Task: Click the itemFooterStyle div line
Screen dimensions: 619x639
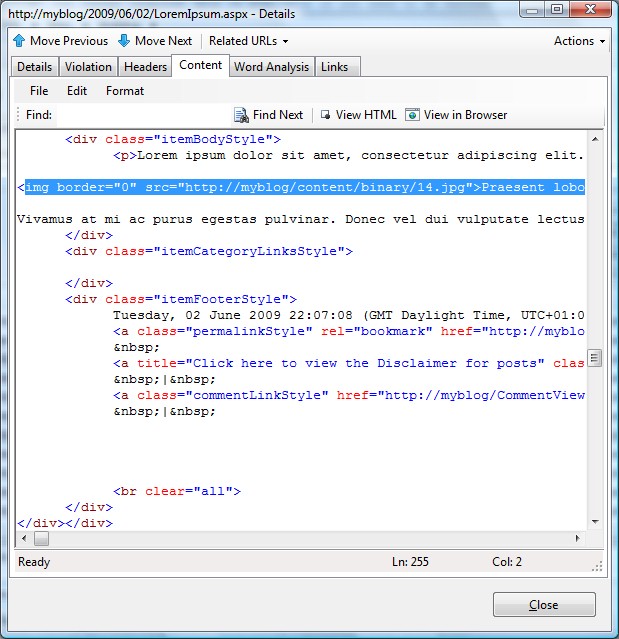Action: [181, 299]
